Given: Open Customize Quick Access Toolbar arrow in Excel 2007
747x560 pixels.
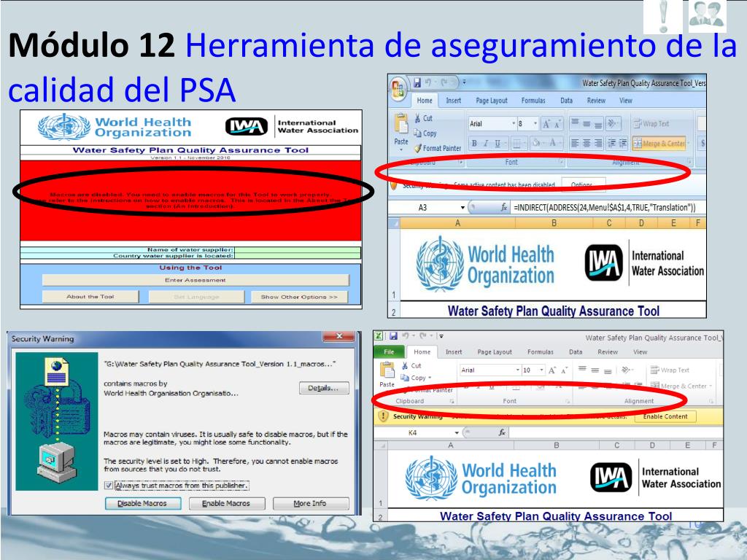Looking at the screenshot, I should (x=463, y=82).
